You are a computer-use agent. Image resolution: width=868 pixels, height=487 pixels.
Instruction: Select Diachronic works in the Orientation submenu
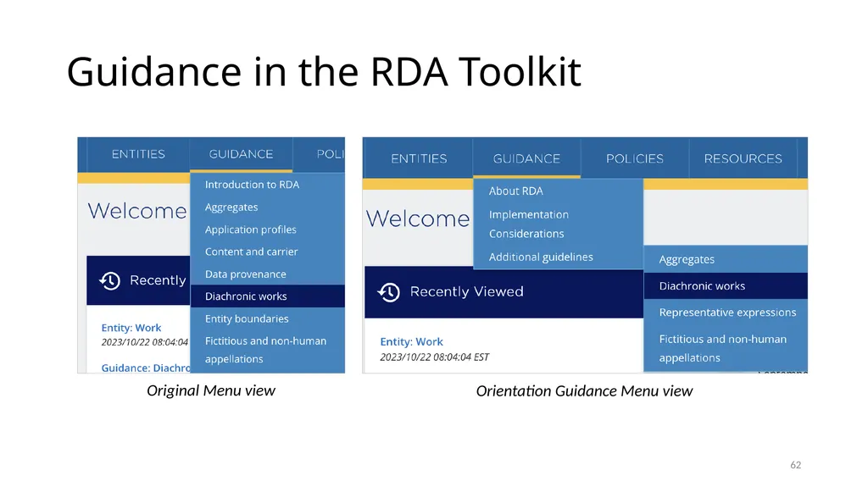726,285
